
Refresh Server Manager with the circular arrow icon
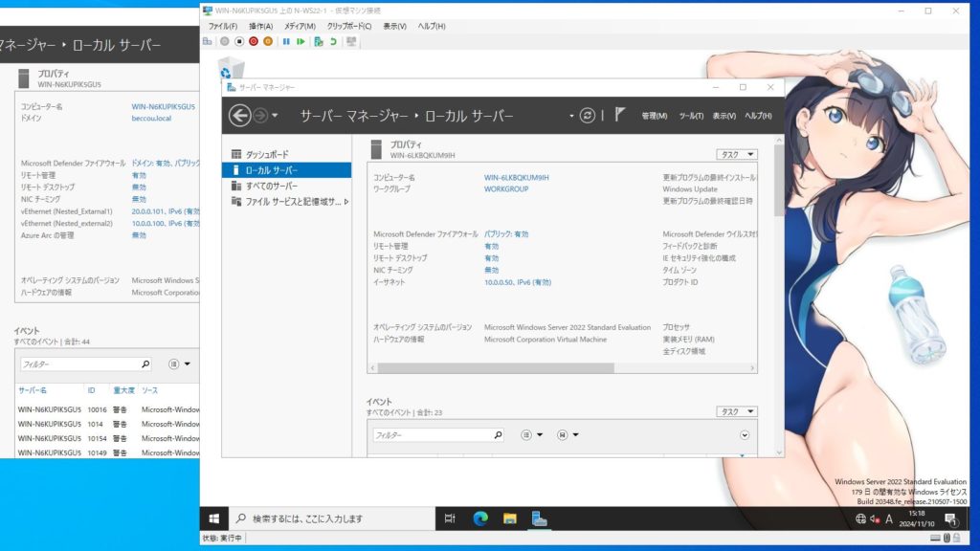tap(588, 115)
